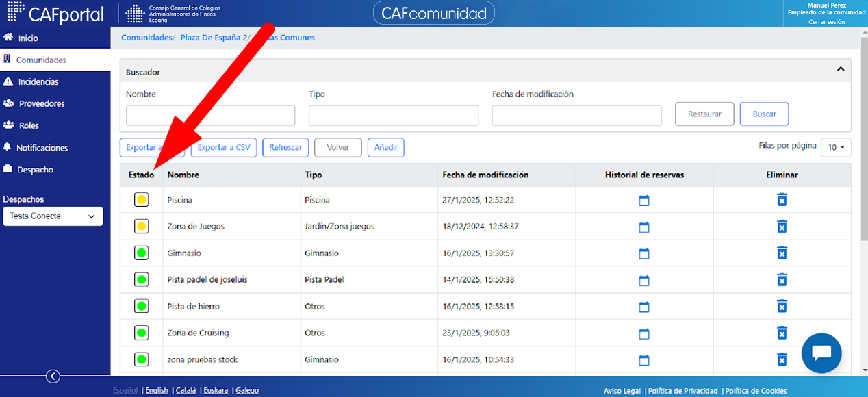Click trash icon for Pista de hierro
This screenshot has height=397, width=868.
pos(782,306)
